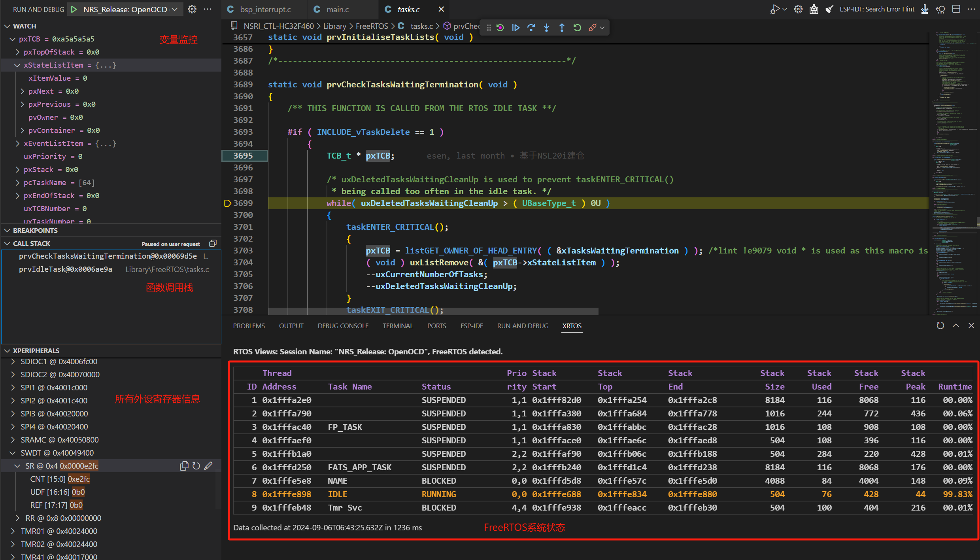Screen dimensions: 980x560
Task: Click the Library breadcrumb segment
Action: click(334, 26)
